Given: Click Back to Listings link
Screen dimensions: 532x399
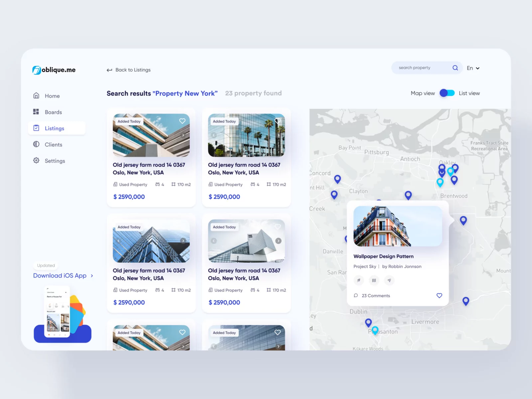Looking at the screenshot, I should pyautogui.click(x=129, y=70).
